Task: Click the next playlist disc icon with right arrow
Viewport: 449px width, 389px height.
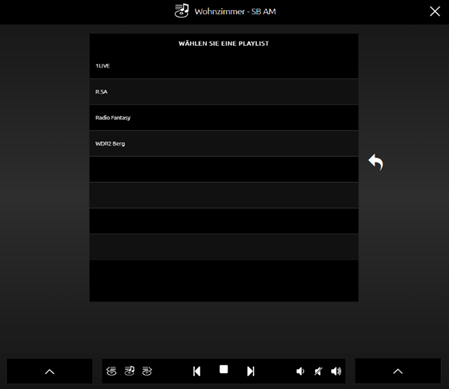Action: click(x=147, y=371)
